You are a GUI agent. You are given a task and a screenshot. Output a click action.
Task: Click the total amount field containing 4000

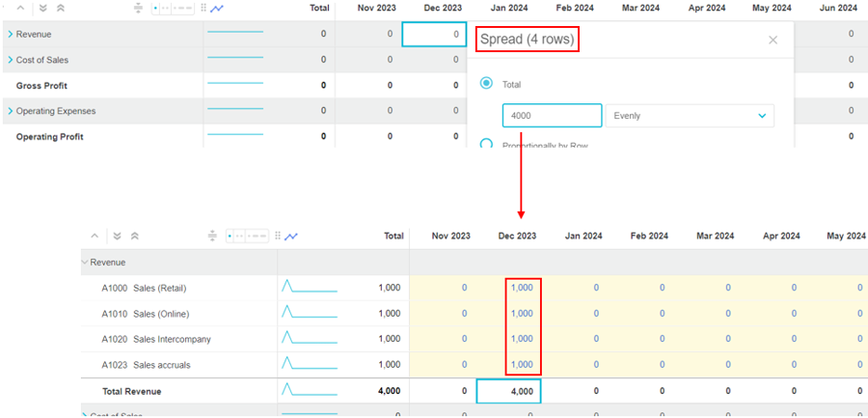click(552, 116)
